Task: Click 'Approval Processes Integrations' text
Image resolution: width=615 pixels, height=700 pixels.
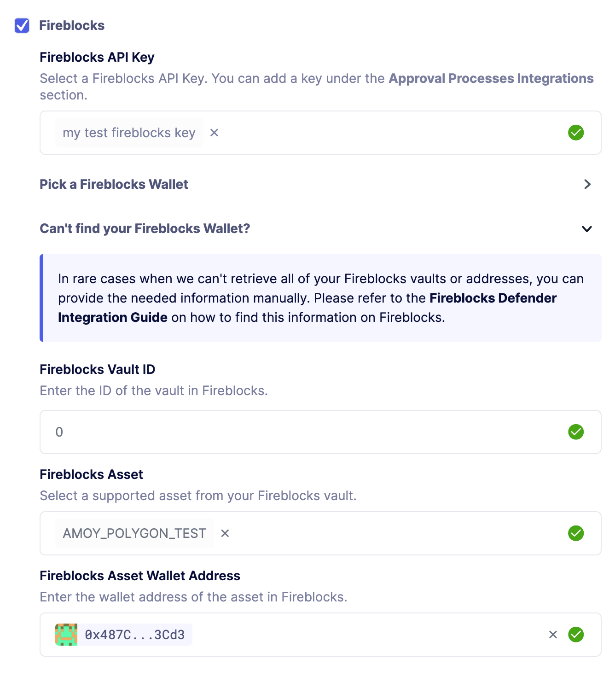Action: [490, 79]
